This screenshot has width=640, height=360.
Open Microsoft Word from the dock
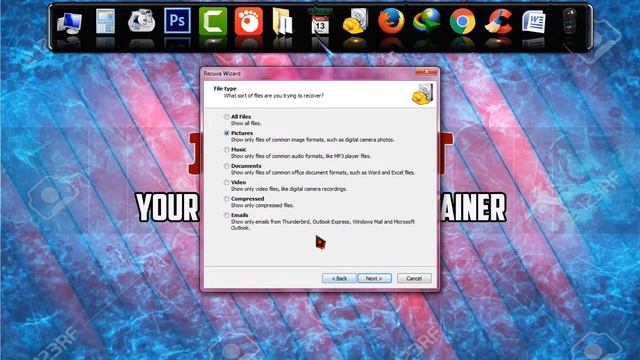point(534,22)
